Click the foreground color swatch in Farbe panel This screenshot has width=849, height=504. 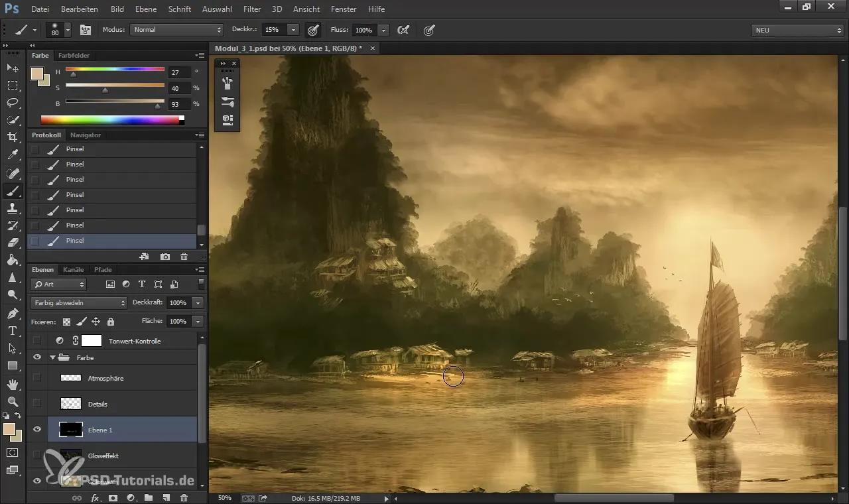(x=37, y=73)
